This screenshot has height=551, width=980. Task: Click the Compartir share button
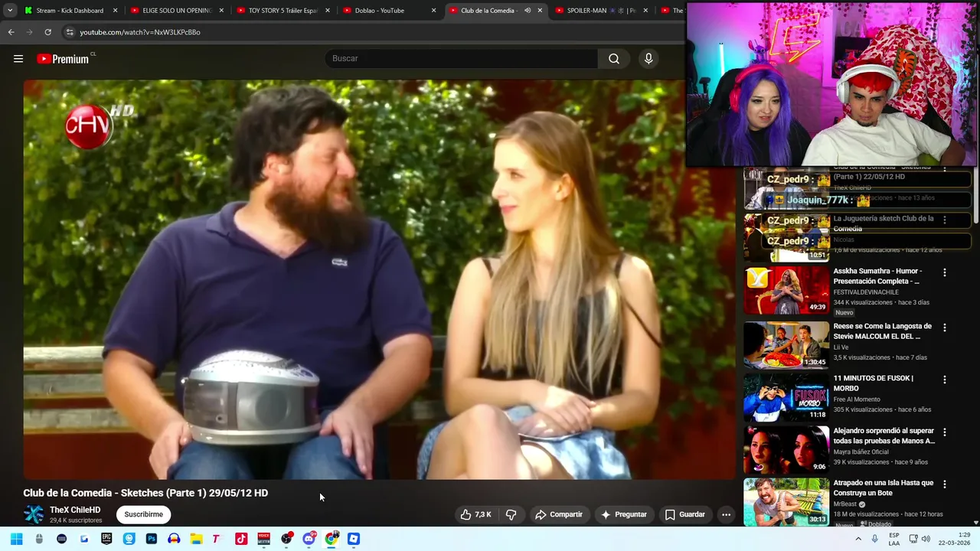pyautogui.click(x=559, y=514)
